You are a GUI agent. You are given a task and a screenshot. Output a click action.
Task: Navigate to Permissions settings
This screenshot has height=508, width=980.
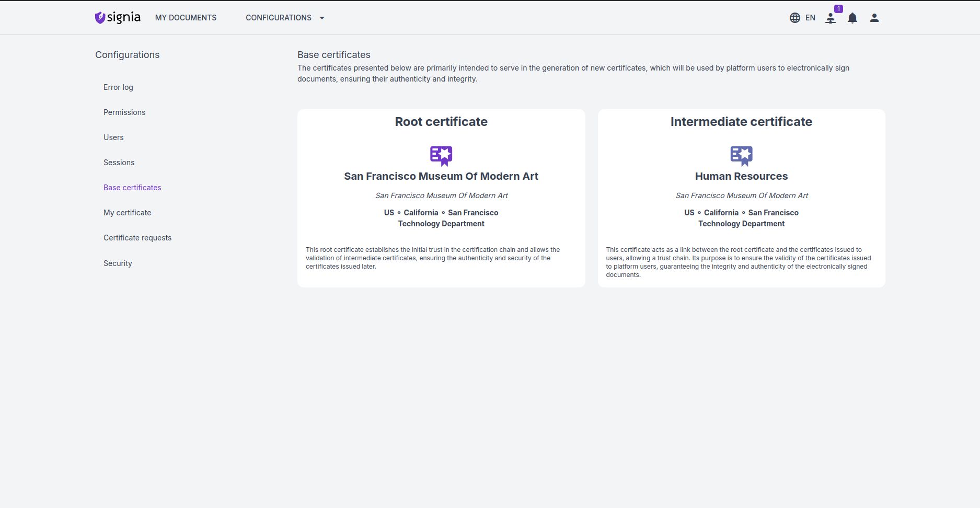[x=124, y=112]
